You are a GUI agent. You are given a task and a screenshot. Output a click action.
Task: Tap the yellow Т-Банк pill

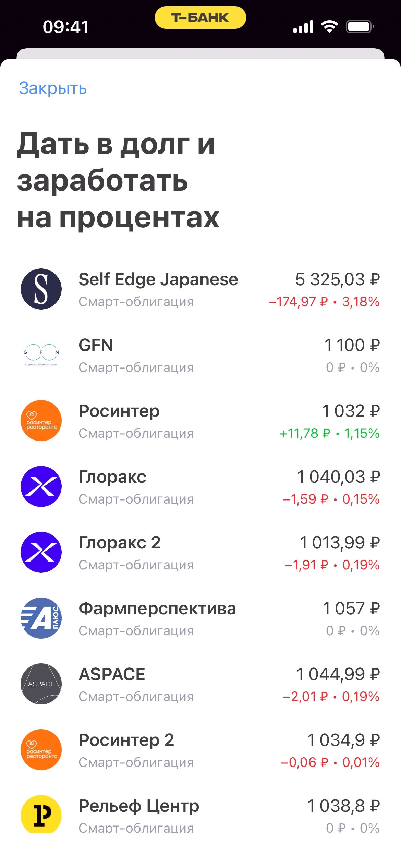[x=200, y=17]
